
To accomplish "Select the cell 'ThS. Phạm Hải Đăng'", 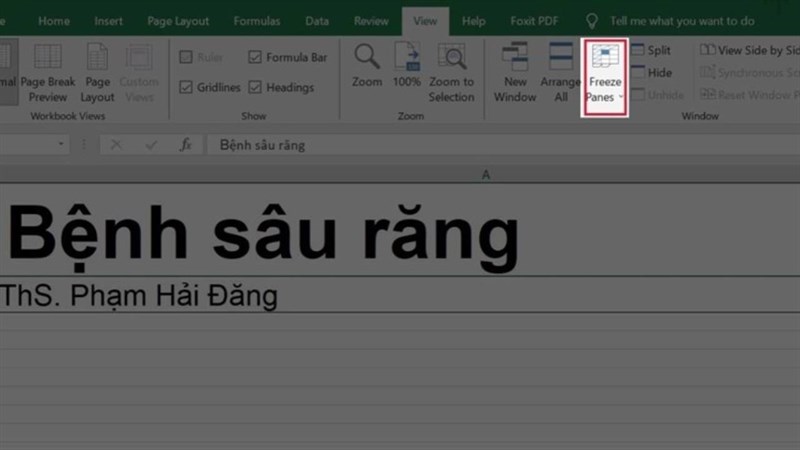I will [x=400, y=294].
